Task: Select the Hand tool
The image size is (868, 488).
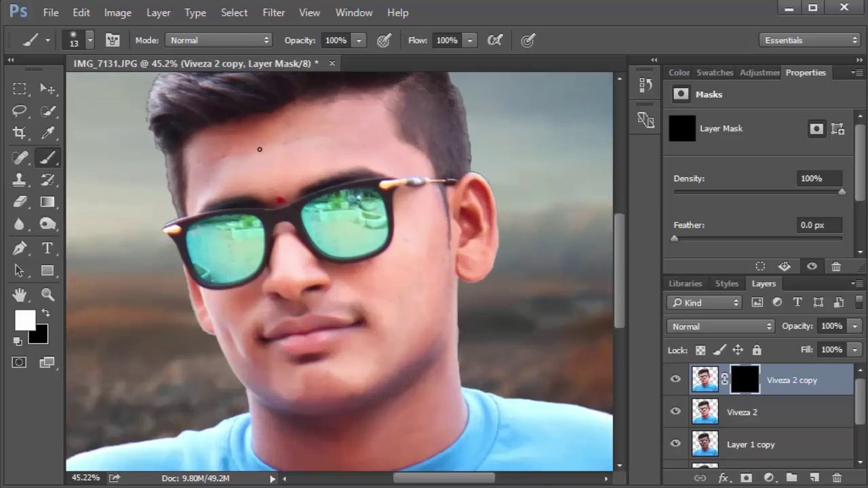Action: point(20,294)
